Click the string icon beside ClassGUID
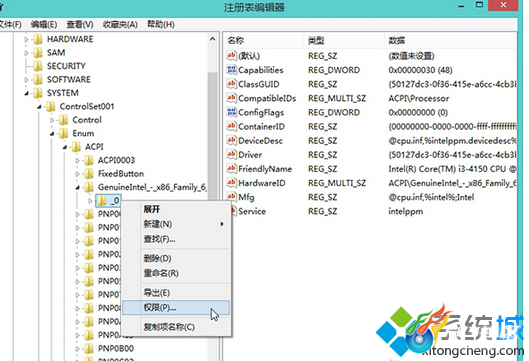529x361 pixels. click(x=231, y=84)
